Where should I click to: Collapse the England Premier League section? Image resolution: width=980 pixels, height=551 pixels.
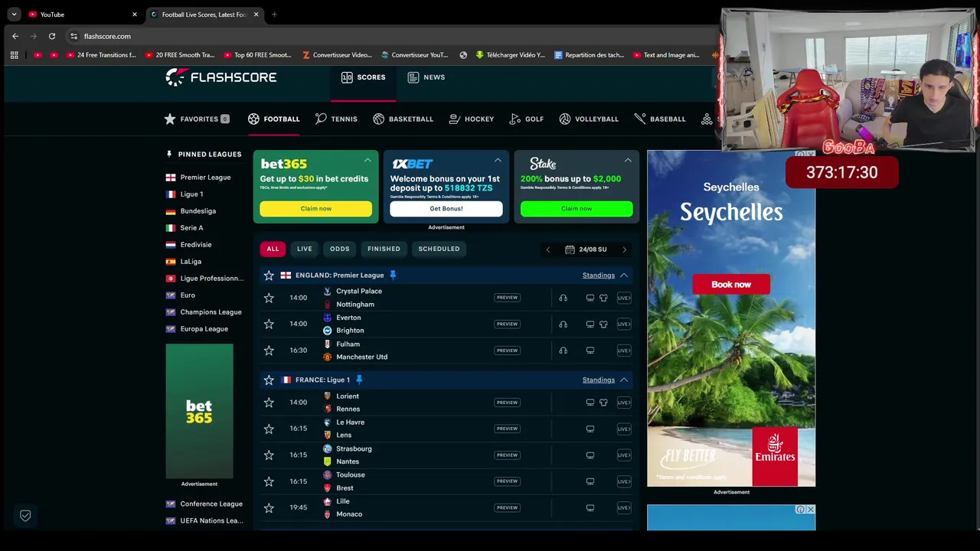(624, 275)
